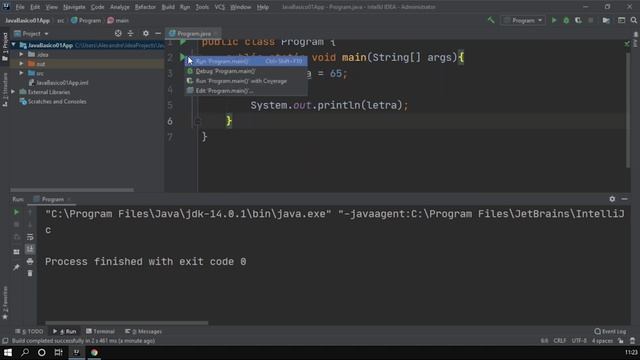Open the Run tool window button

(x=64, y=331)
